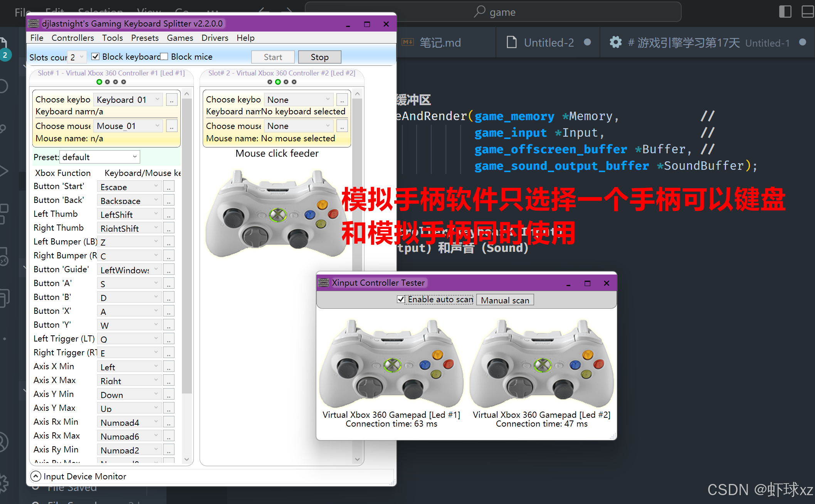
Task: Toggle the primary sidebar layout icon in VS Code
Action: coord(785,12)
